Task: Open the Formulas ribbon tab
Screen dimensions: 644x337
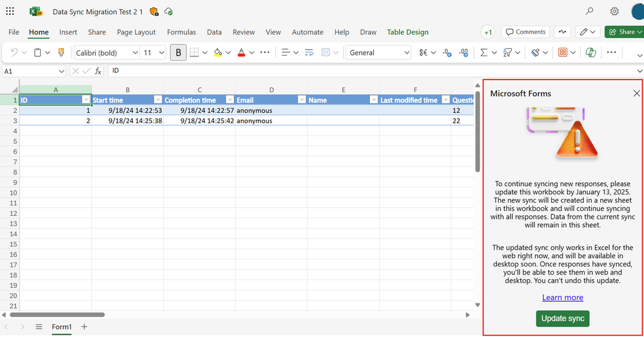Action: [181, 32]
